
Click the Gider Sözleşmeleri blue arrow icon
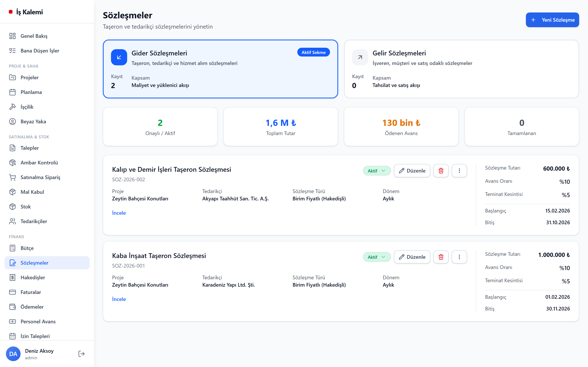(119, 57)
